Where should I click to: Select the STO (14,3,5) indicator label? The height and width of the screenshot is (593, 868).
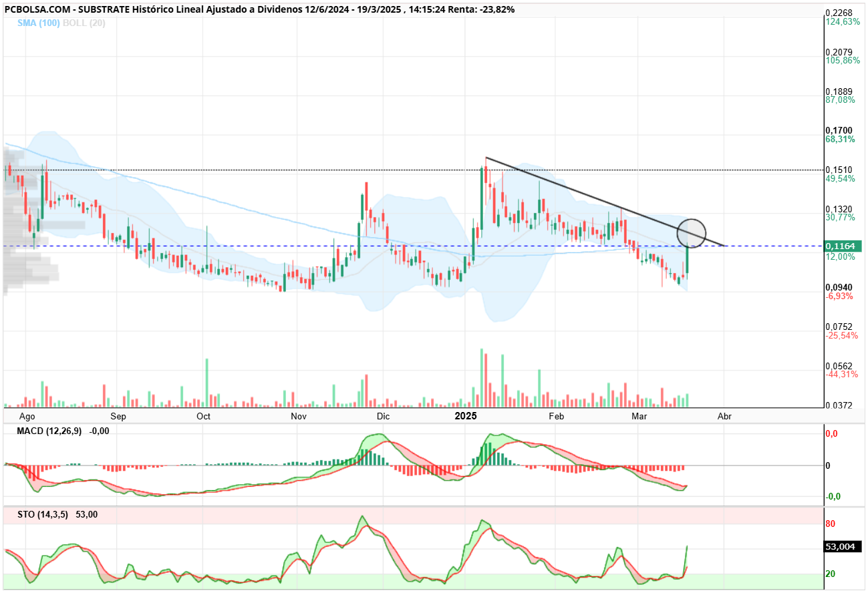pos(43,514)
